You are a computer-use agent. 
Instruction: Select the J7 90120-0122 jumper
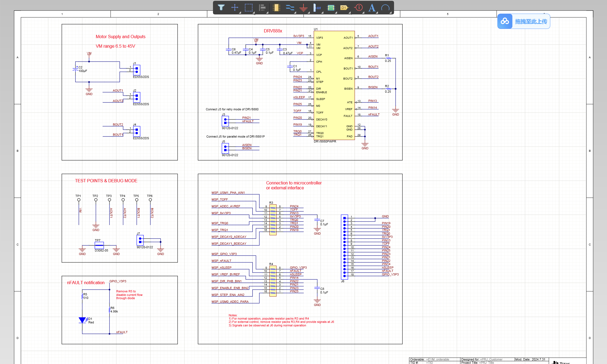click(140, 240)
